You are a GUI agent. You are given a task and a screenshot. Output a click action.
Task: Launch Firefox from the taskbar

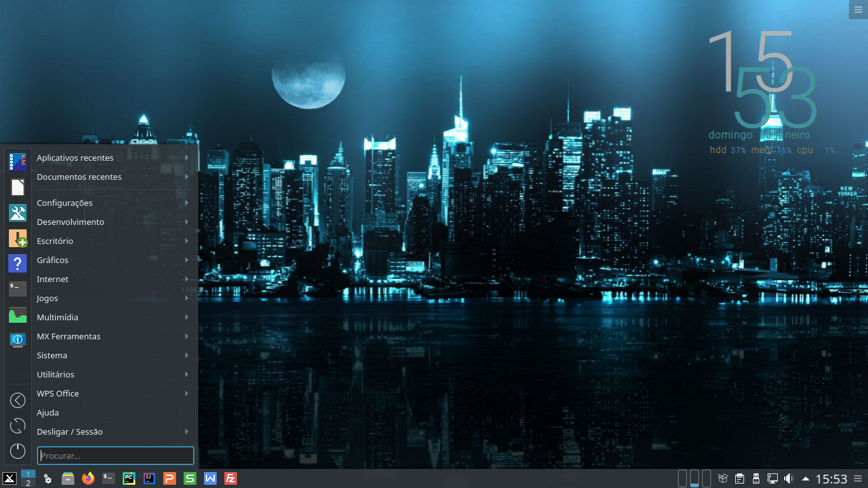point(88,478)
